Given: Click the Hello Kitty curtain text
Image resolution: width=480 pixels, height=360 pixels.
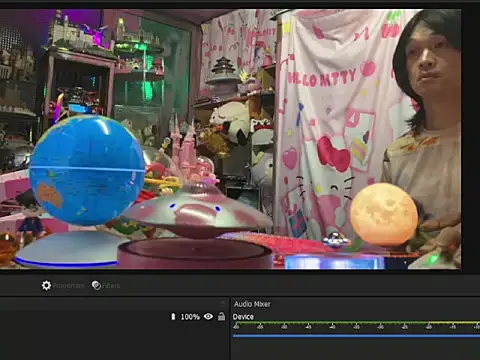Looking at the screenshot, I should click(321, 78).
